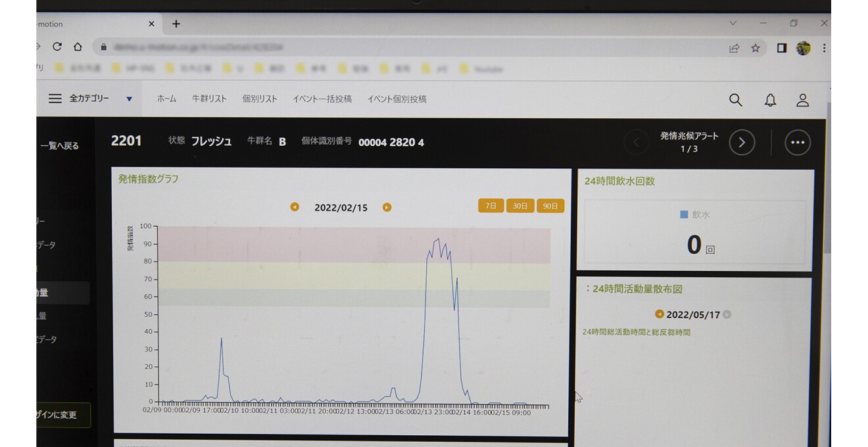
Task: Advance estrus graph date after 2022/02/15
Action: (x=387, y=207)
